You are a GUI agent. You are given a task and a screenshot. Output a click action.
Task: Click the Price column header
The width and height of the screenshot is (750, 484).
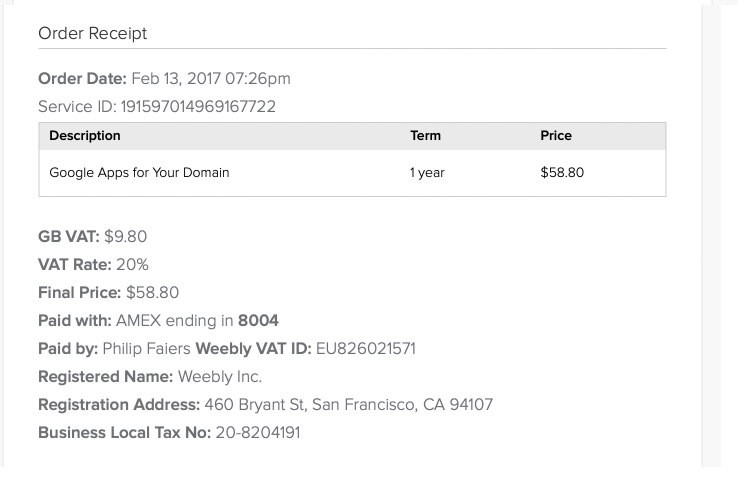pyautogui.click(x=556, y=136)
